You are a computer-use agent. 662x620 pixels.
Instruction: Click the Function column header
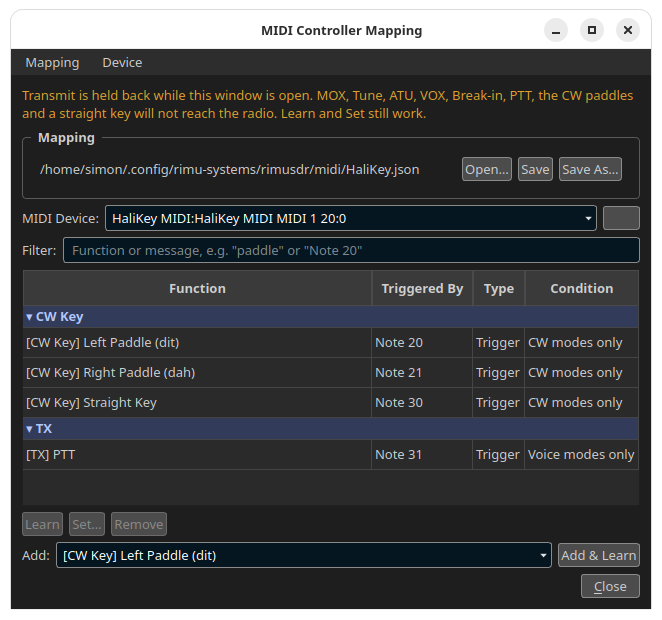197,288
